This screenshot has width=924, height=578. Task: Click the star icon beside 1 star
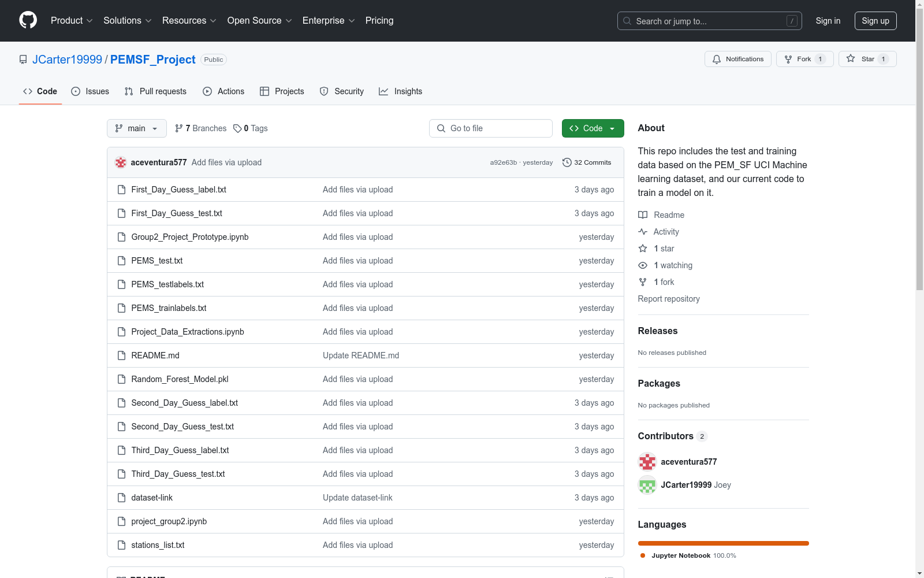(643, 249)
